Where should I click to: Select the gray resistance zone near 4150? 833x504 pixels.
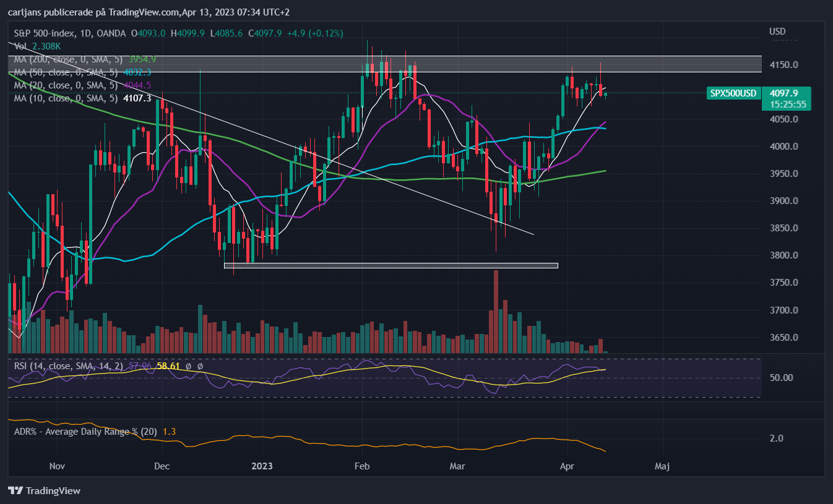click(384, 64)
